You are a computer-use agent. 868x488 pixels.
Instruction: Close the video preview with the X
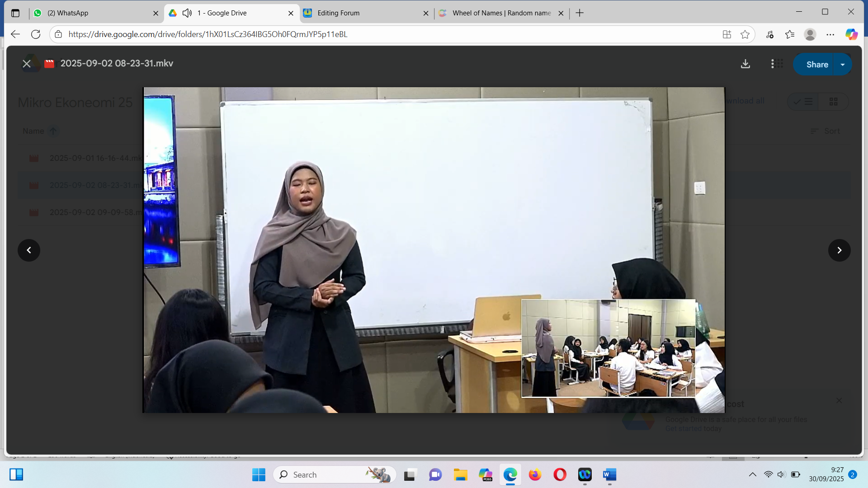pos(27,64)
